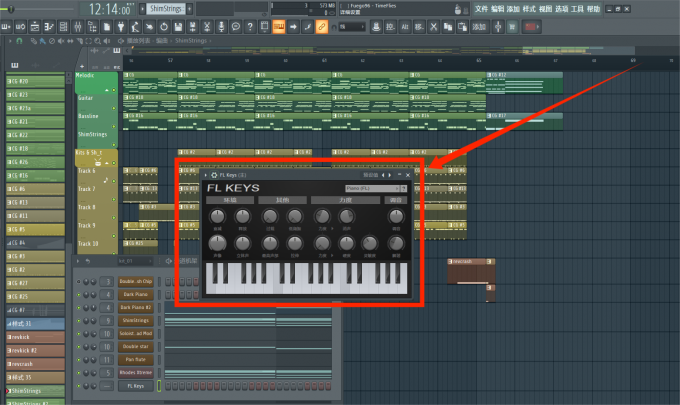Open the help question mark icon
The image size is (680, 405).
(x=250, y=27)
